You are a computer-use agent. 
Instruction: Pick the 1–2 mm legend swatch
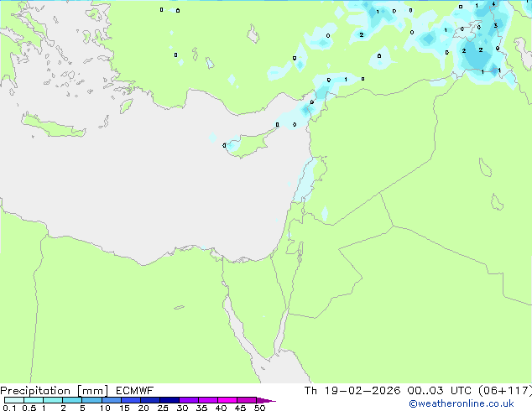[53, 400]
